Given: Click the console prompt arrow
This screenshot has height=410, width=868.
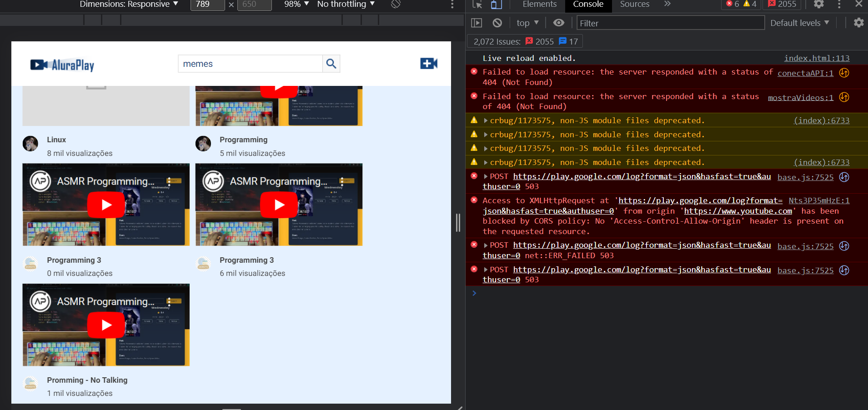Looking at the screenshot, I should tap(474, 293).
